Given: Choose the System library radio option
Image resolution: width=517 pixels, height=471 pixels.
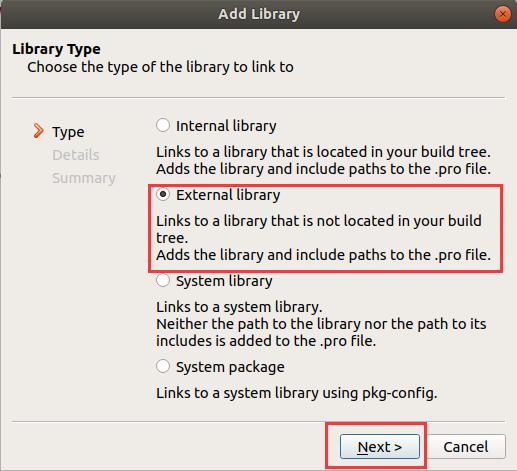Looking at the screenshot, I should tap(163, 281).
